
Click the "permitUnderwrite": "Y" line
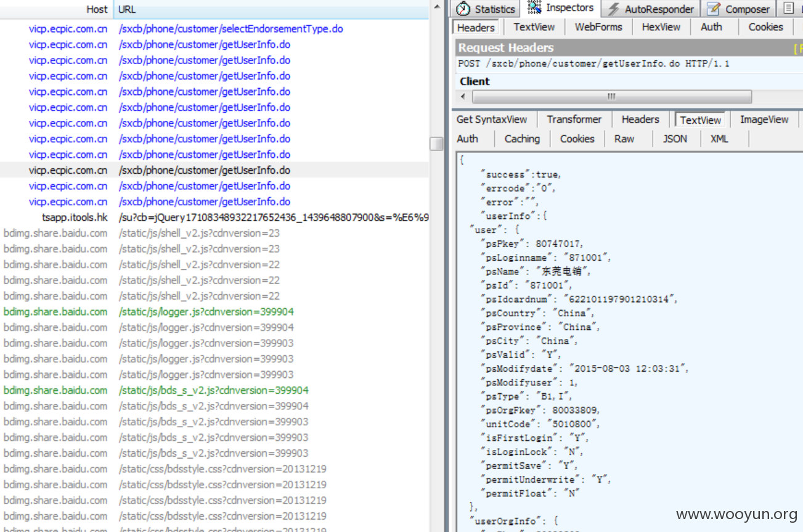tap(545, 480)
